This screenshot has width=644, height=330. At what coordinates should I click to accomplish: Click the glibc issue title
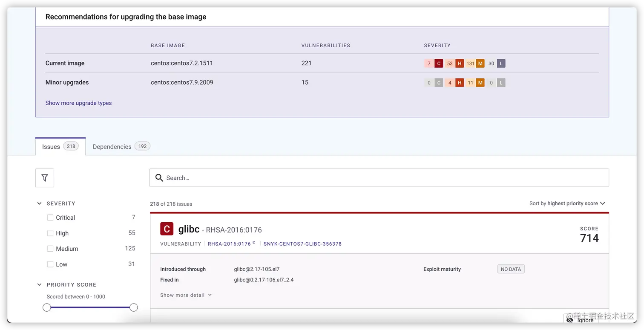coord(189,229)
